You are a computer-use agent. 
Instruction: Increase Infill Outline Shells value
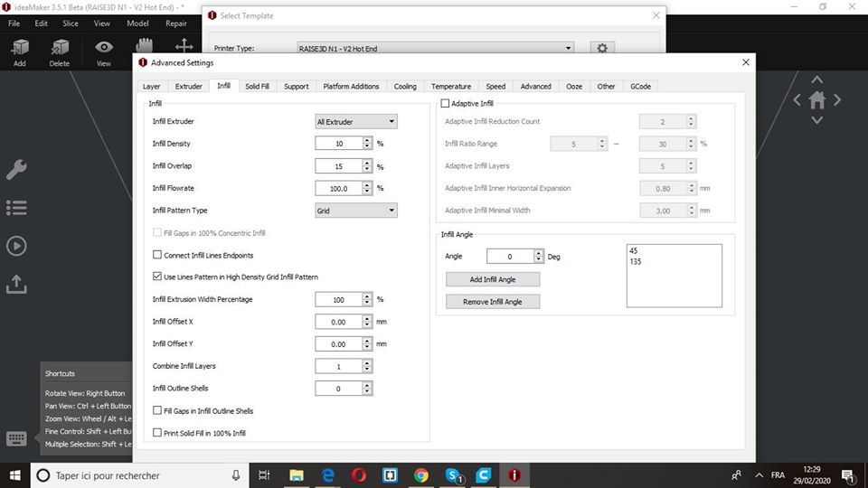click(x=367, y=385)
